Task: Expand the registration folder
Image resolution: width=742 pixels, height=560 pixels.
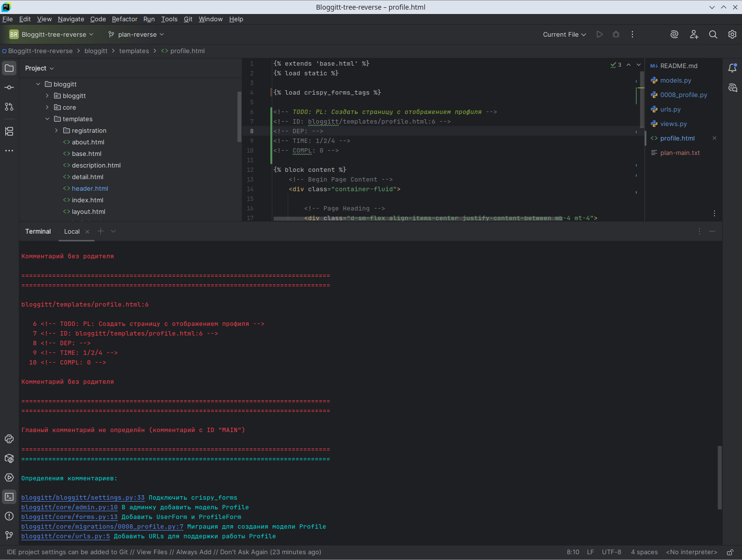Action: coord(56,130)
